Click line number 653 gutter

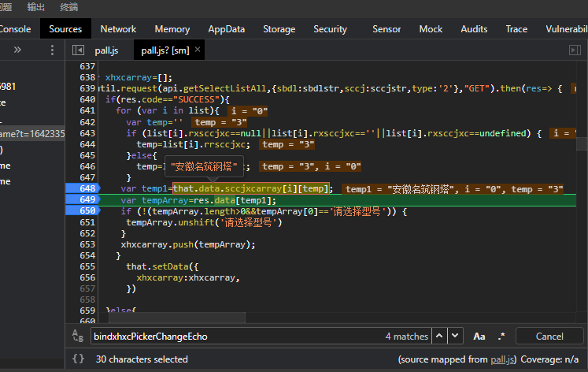pos(87,244)
